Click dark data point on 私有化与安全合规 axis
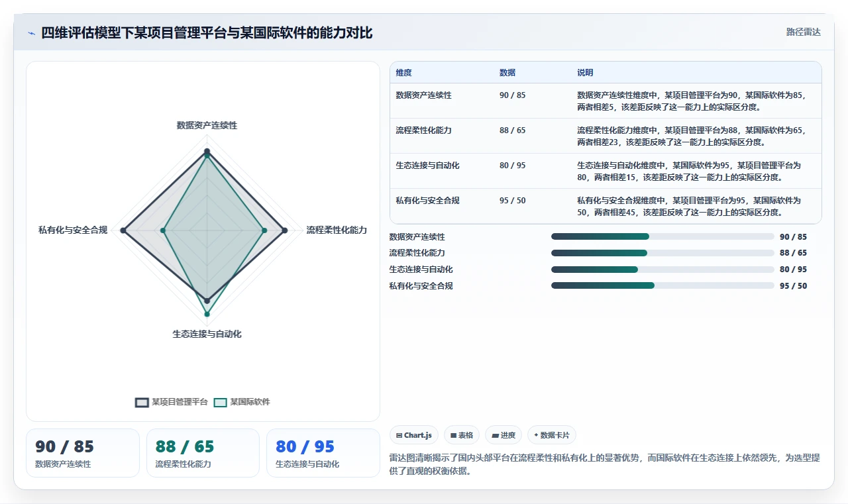Viewport: 848px width, 504px height. tap(123, 230)
